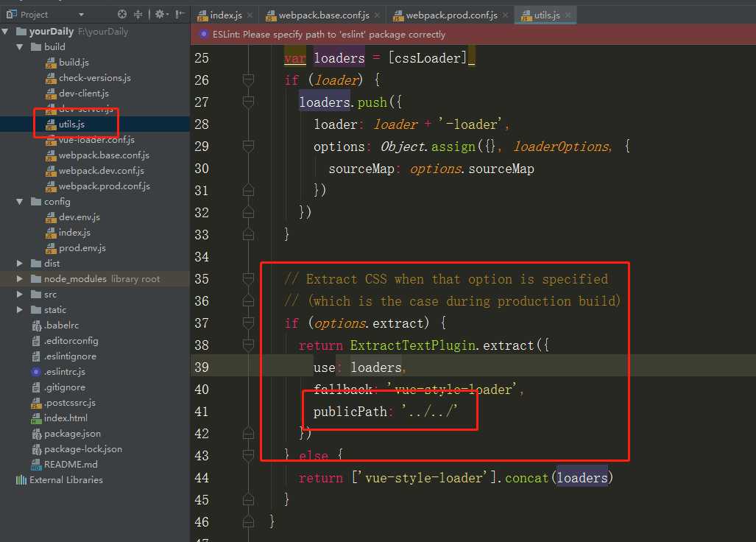The height and width of the screenshot is (542, 756).
Task: Click the config folder icon
Action: click(35, 202)
